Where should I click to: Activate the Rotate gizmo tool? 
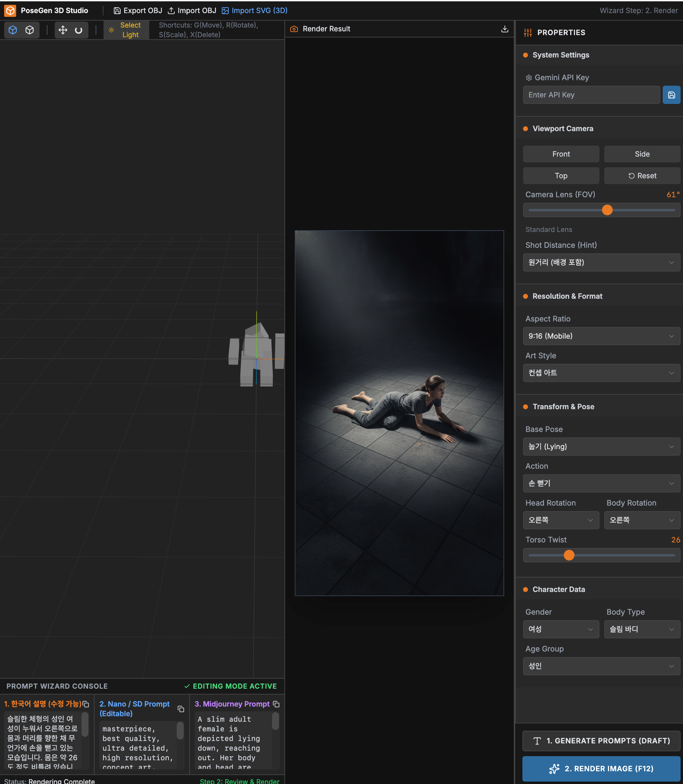click(78, 30)
